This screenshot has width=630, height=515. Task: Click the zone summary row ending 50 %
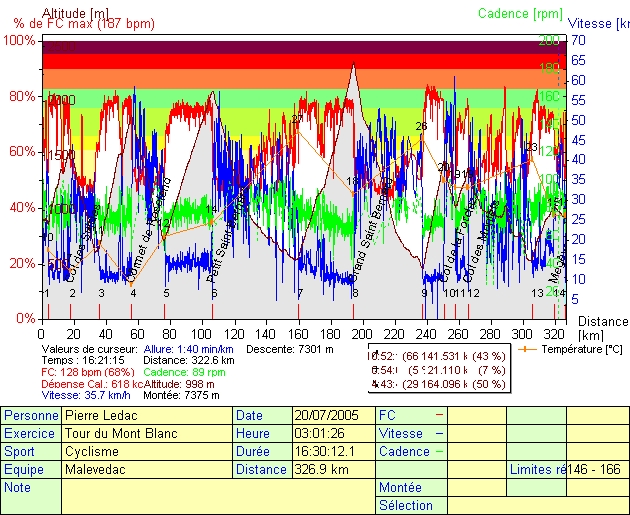tap(438, 384)
